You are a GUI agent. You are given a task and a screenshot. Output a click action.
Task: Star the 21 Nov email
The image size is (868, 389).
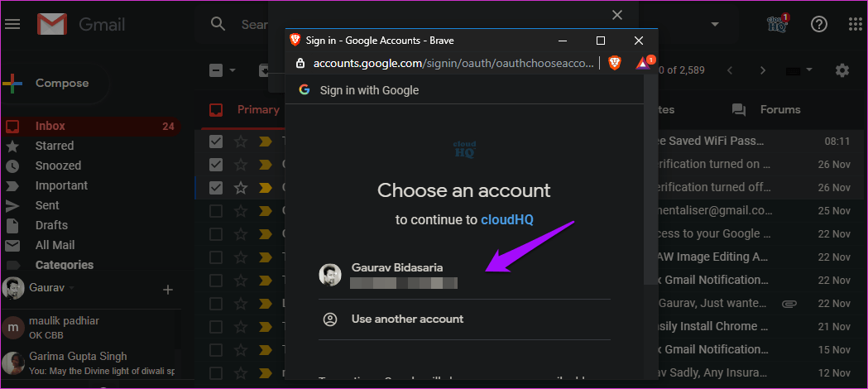(240, 326)
